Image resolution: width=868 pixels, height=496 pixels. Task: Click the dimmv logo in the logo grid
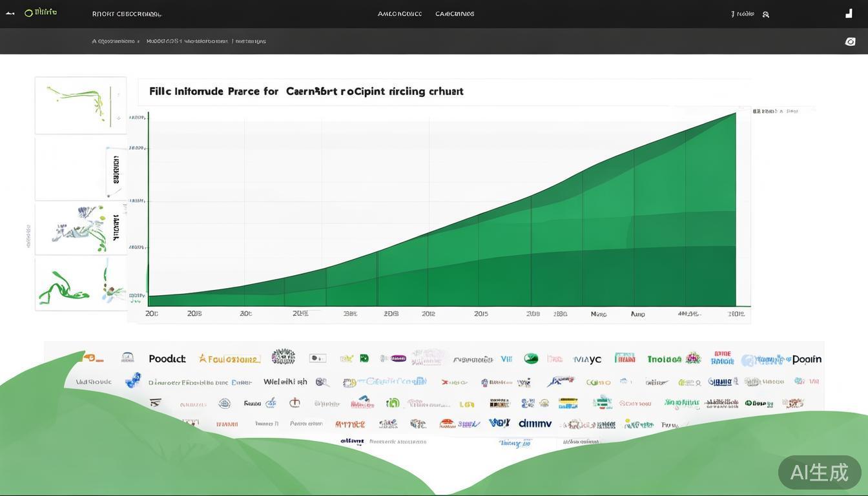pos(535,424)
